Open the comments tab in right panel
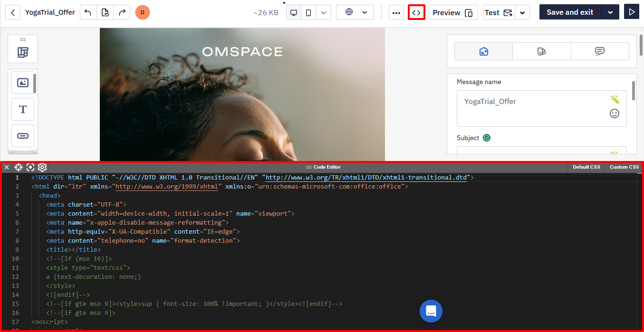Viewport: 644px width, 332px height. click(600, 51)
